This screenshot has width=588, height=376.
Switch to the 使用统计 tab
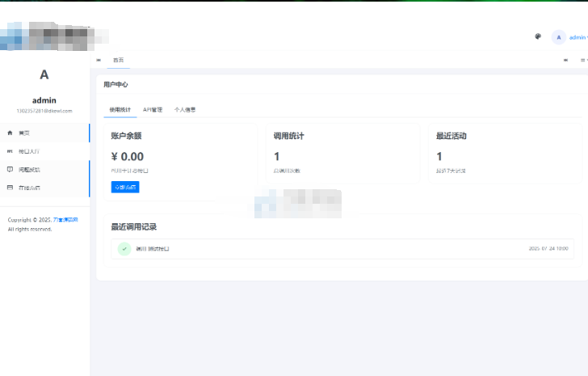(120, 110)
